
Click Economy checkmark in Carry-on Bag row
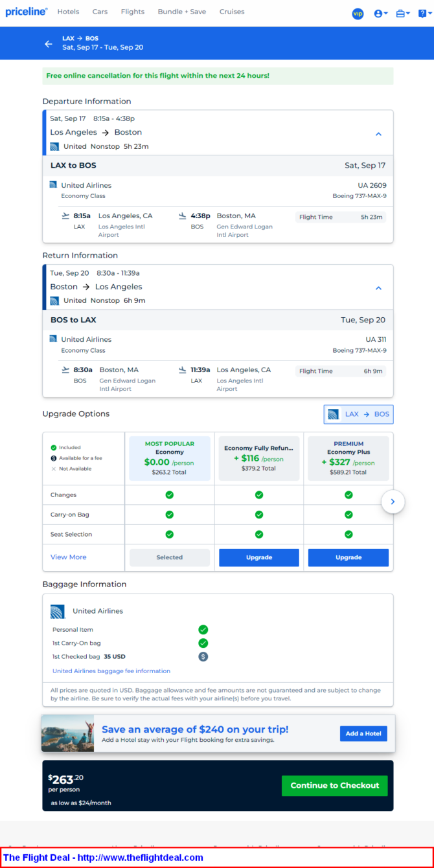tap(170, 515)
